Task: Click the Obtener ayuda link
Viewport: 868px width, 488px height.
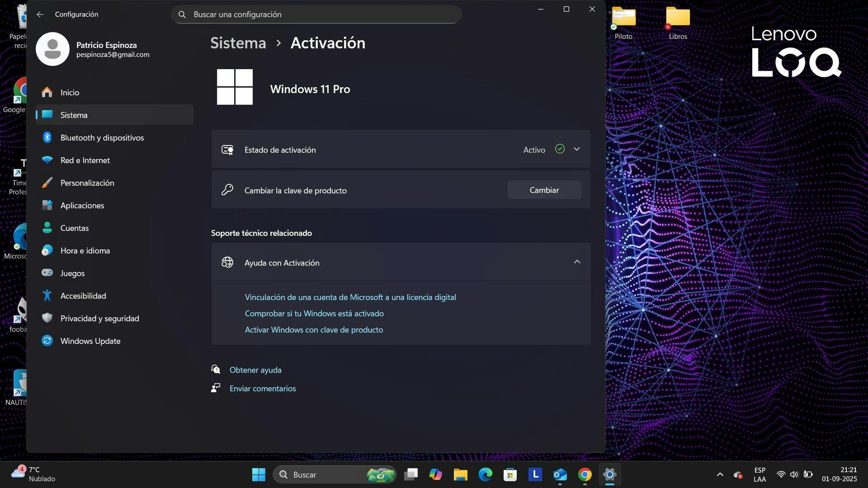Action: click(255, 370)
